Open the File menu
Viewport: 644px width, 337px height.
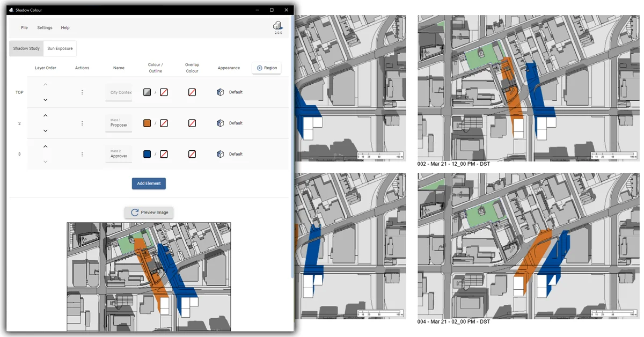[25, 28]
